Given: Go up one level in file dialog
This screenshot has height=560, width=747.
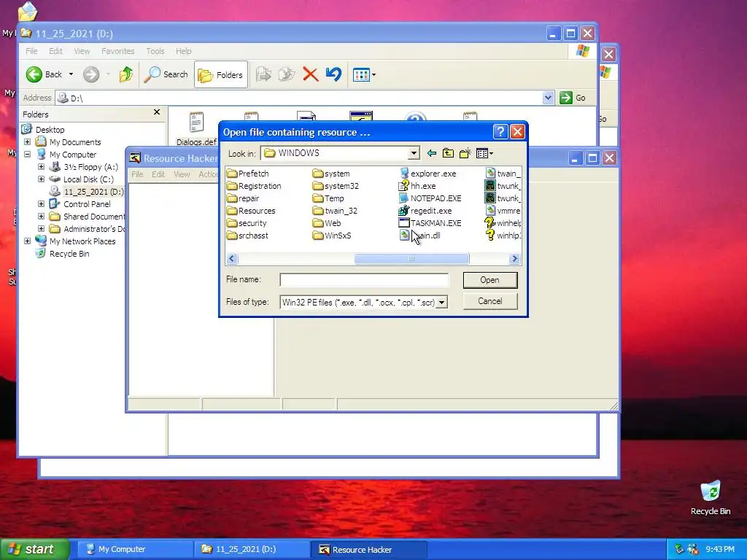Looking at the screenshot, I should [448, 153].
